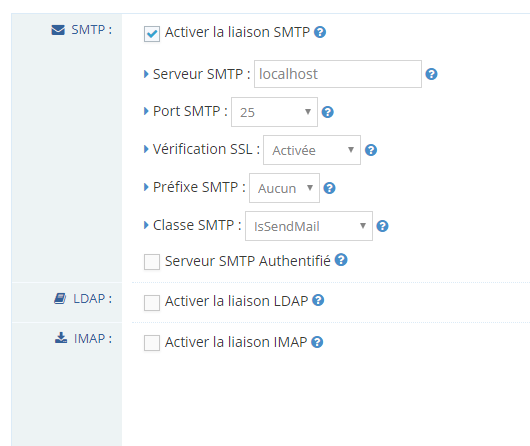Open the Vérification SSL dropdown

coord(312,150)
